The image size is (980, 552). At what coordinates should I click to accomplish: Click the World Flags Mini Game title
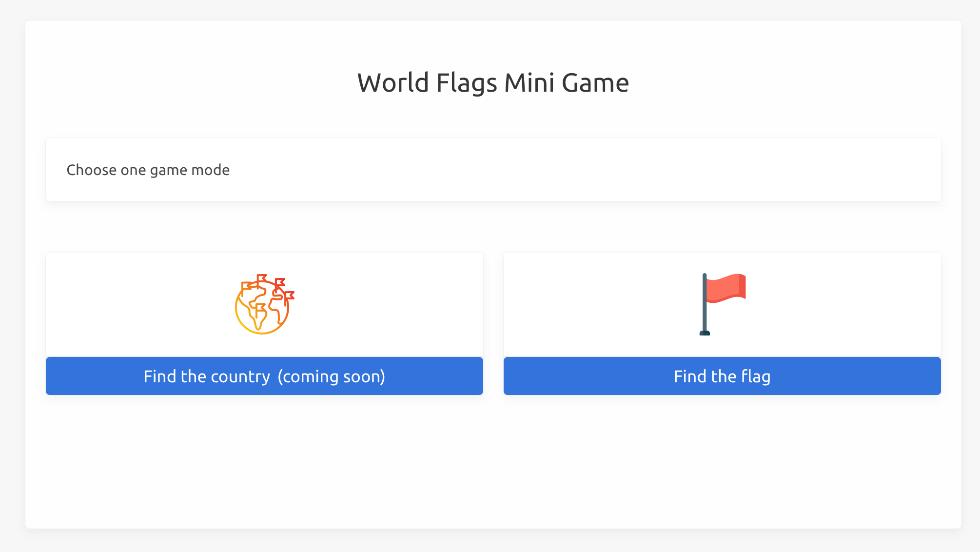[493, 82]
